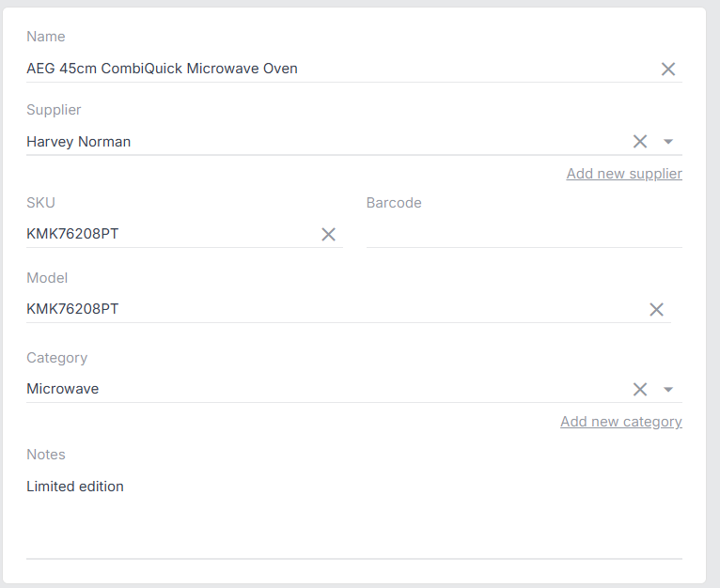Click the Notes field label

(x=46, y=454)
